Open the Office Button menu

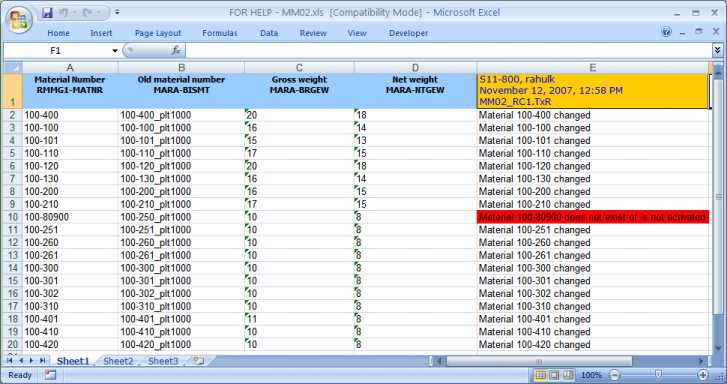pyautogui.click(x=19, y=20)
